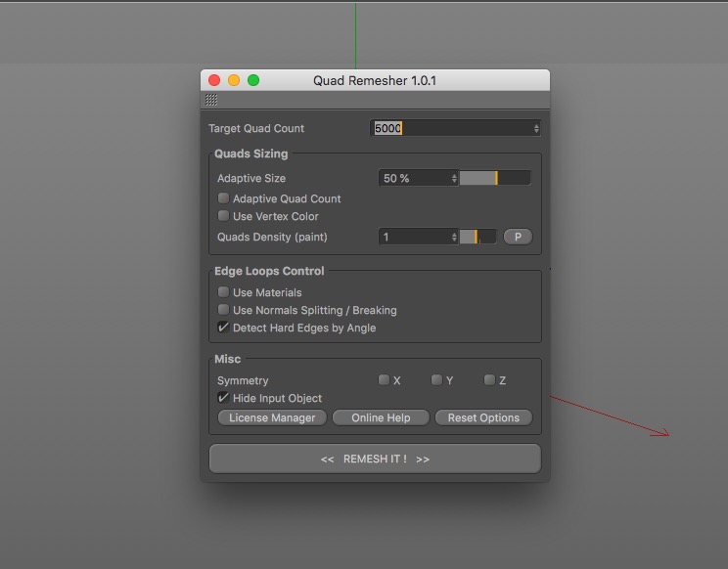Click the grip icon below title bar
The image size is (728, 569).
coord(211,100)
